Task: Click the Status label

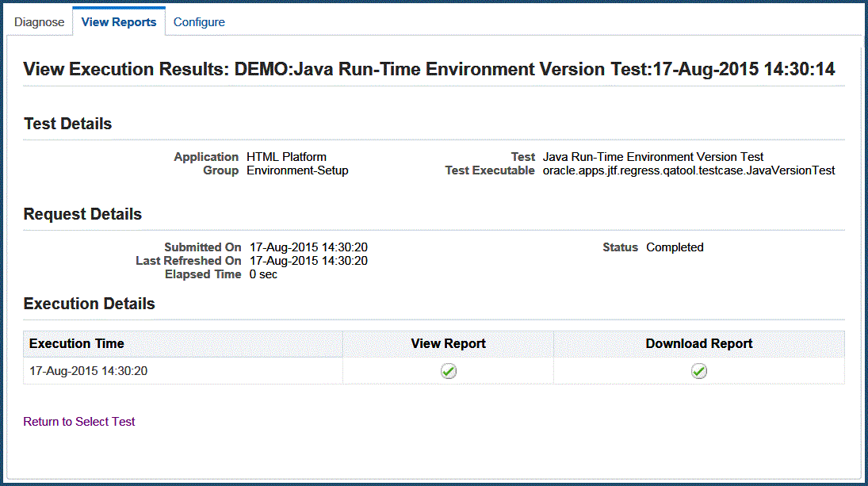Action: [x=620, y=247]
